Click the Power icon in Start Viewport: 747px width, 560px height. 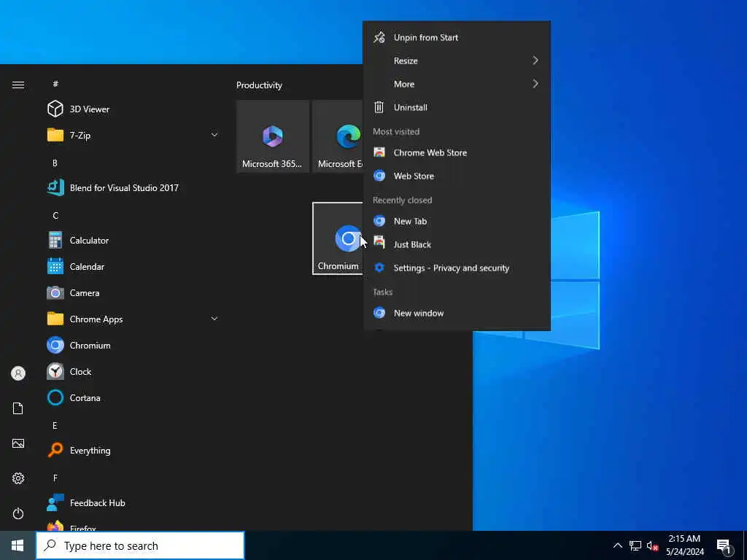[18, 513]
